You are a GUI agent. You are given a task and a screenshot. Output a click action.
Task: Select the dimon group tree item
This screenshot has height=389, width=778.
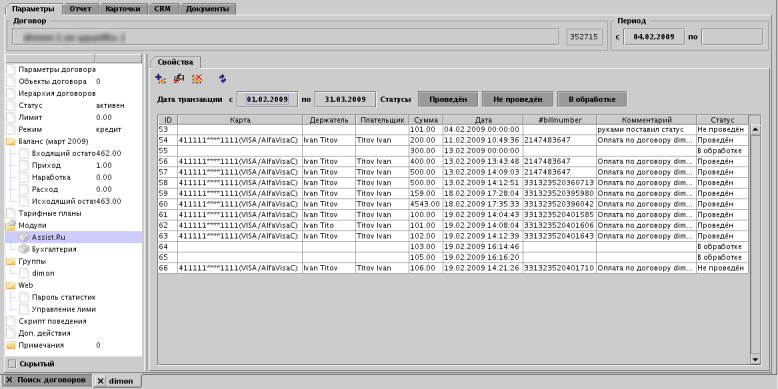[43, 273]
